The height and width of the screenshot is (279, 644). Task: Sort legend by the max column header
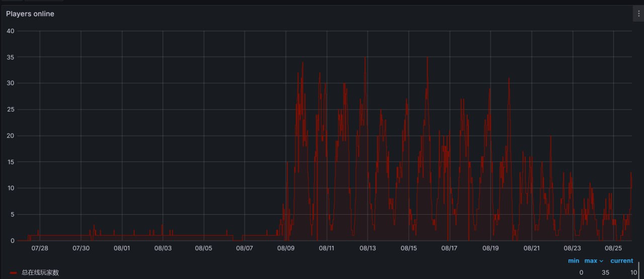click(590, 261)
